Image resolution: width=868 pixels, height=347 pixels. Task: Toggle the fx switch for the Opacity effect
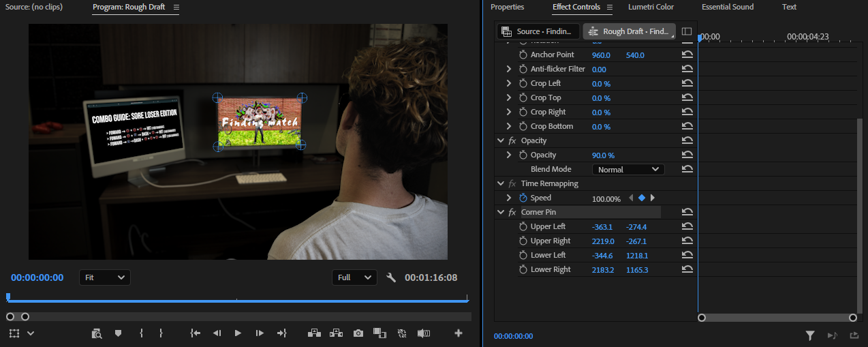[512, 140]
